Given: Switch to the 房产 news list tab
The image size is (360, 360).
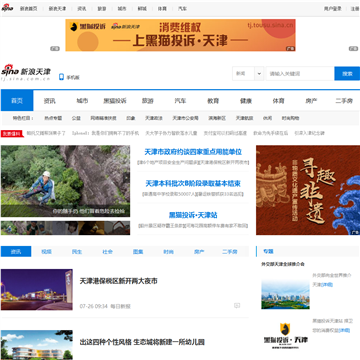Looking at the screenshot, I should click(x=199, y=252).
